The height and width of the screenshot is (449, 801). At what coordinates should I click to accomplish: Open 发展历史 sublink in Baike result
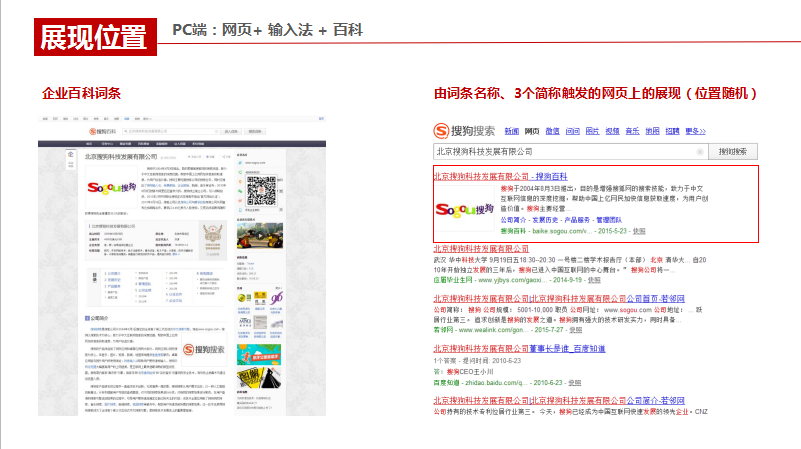pyautogui.click(x=545, y=220)
